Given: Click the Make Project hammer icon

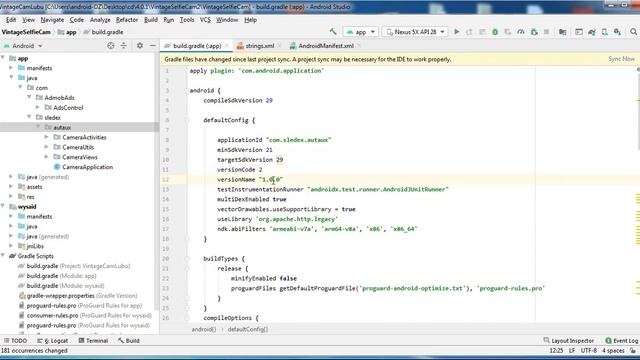Looking at the screenshot, I should pos(333,32).
